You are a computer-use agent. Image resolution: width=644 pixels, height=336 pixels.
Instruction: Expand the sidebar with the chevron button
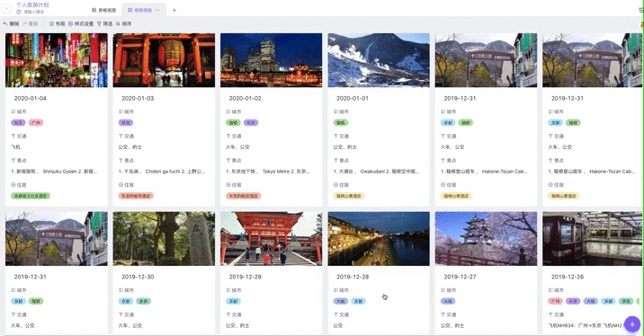6,8
